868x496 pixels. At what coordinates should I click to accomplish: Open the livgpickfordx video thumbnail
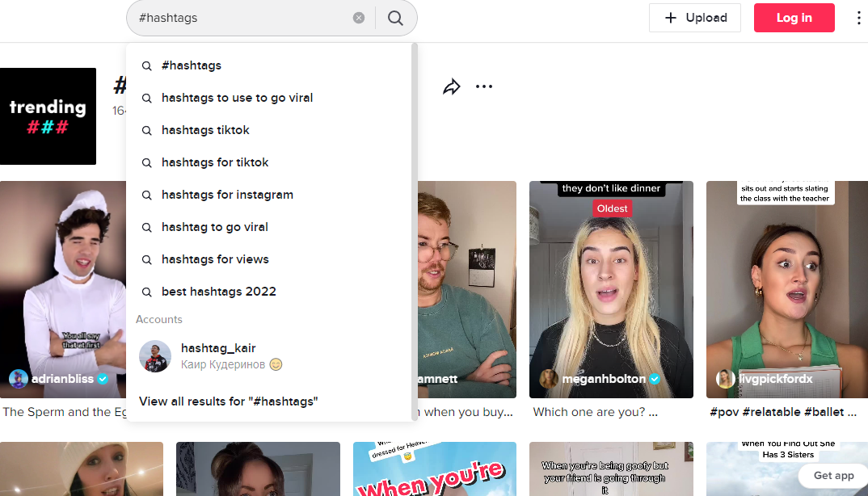click(787, 289)
